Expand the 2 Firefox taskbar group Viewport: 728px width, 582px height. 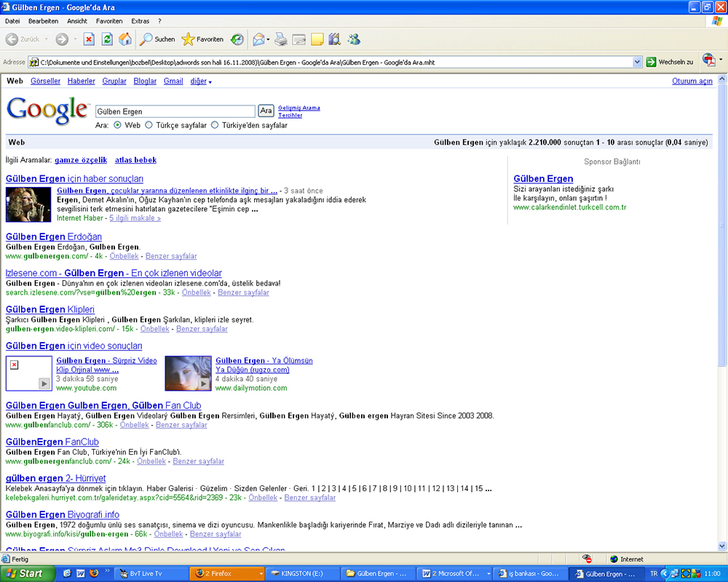pyautogui.click(x=261, y=574)
